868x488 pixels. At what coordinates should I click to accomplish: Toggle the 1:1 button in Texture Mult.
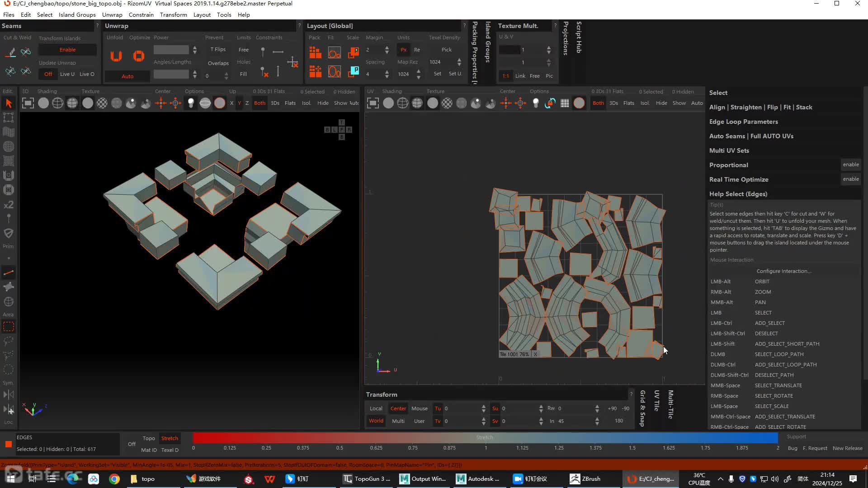[x=505, y=76]
